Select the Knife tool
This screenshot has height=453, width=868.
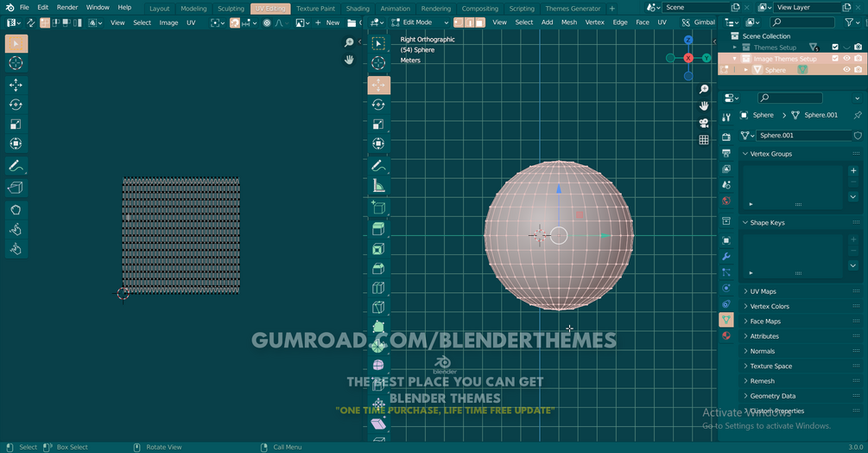click(378, 307)
